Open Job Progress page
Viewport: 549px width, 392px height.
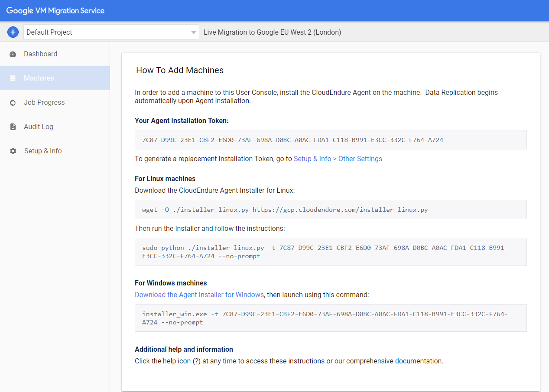55,103
